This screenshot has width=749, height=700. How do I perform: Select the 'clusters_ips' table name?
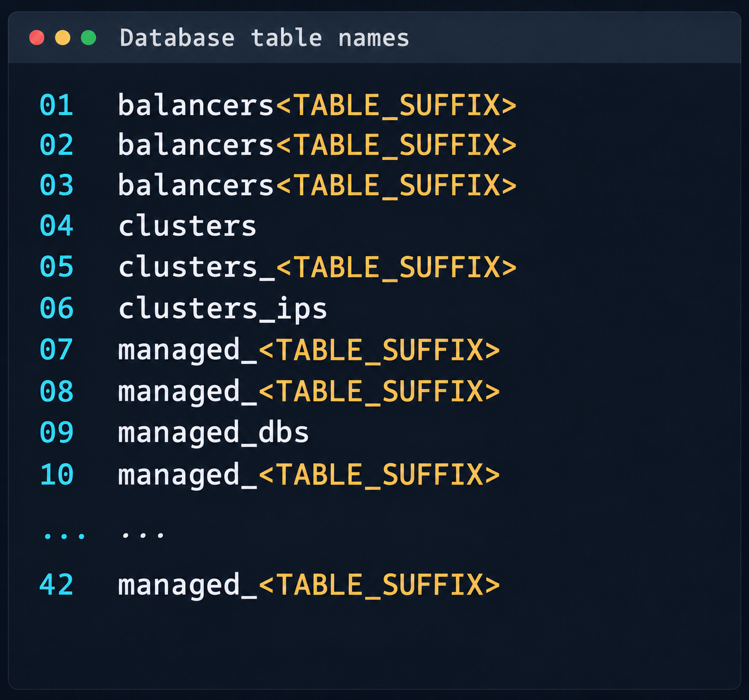(x=222, y=309)
